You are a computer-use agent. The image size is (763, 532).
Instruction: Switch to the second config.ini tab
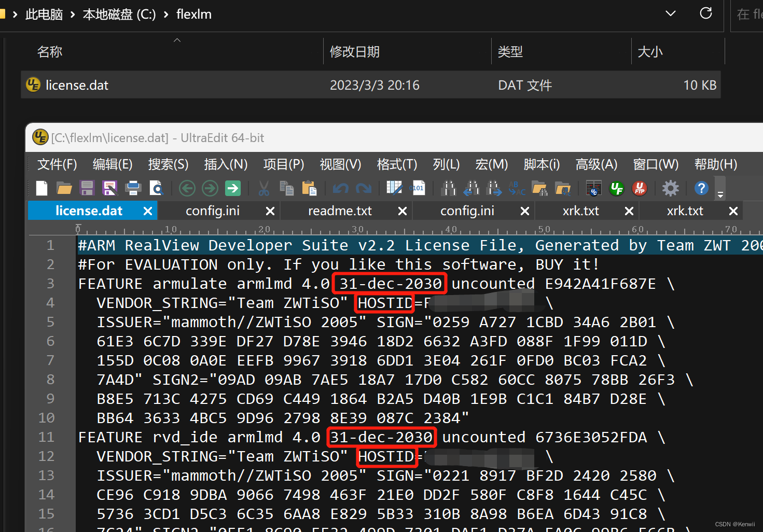(467, 211)
